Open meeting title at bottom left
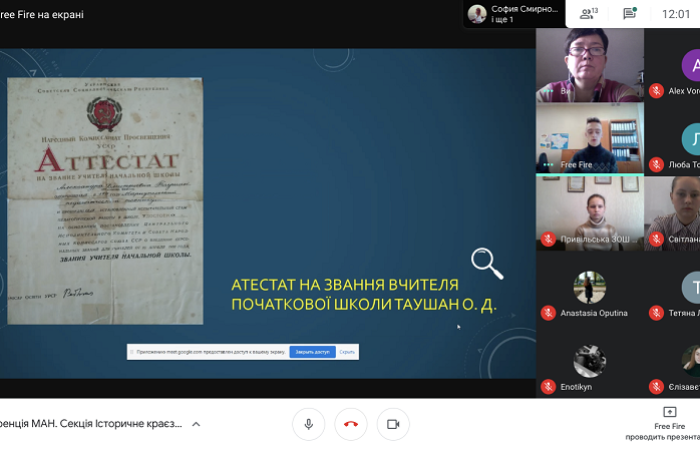 coord(90,424)
